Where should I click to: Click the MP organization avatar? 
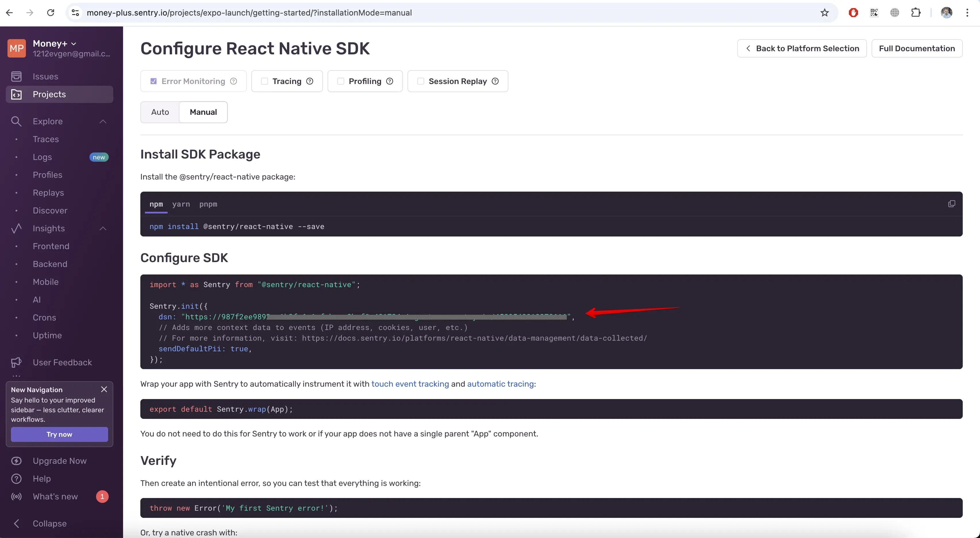point(17,48)
